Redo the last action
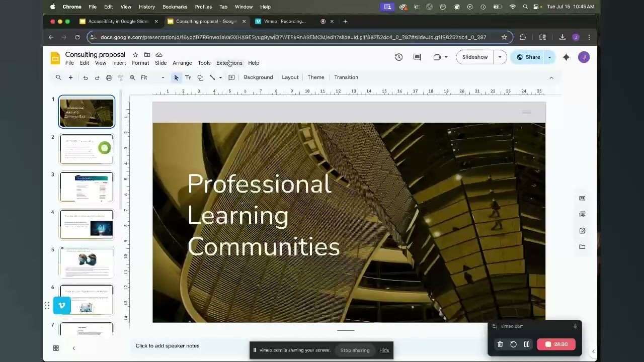The image size is (644, 362). [97, 77]
